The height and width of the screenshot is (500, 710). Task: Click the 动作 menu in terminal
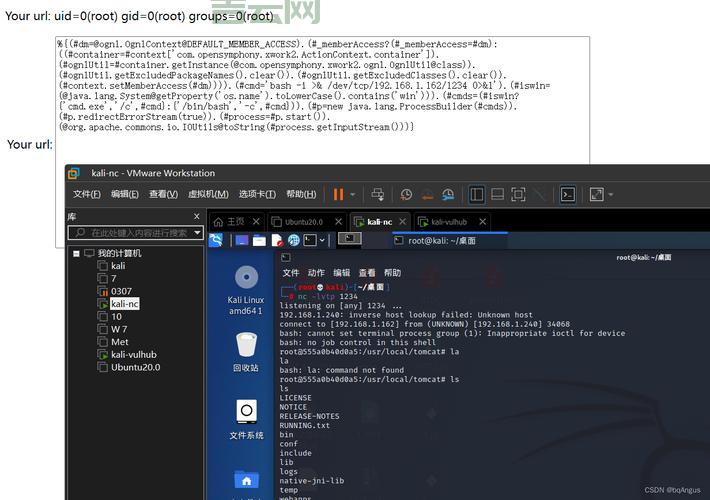316,273
